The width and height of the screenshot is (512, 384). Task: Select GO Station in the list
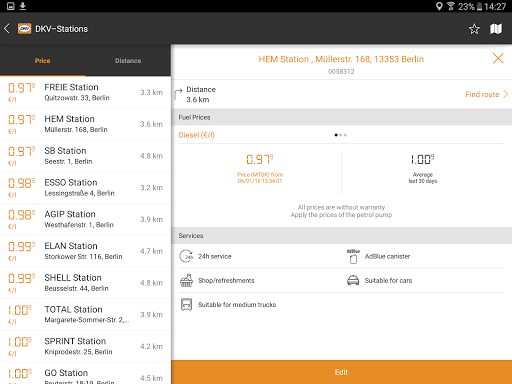coord(85,373)
